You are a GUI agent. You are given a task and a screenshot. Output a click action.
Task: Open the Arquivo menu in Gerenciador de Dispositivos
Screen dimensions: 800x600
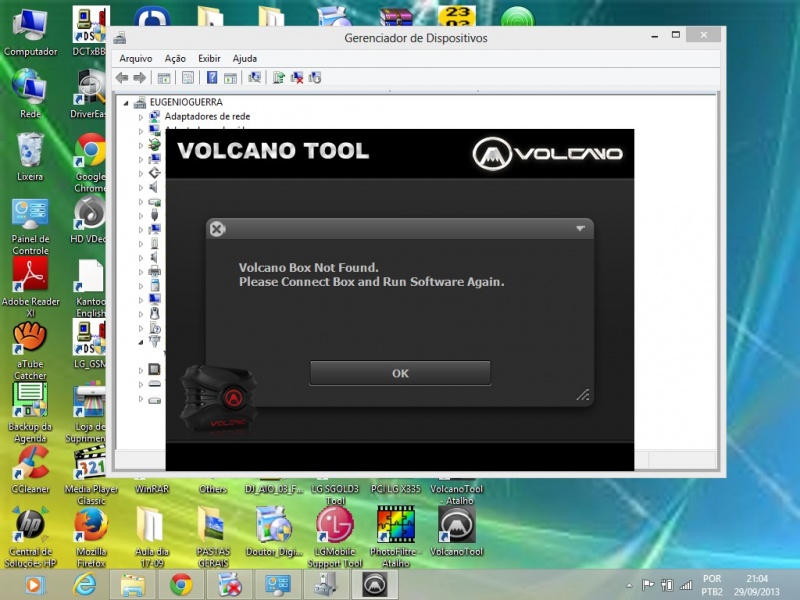(136, 58)
